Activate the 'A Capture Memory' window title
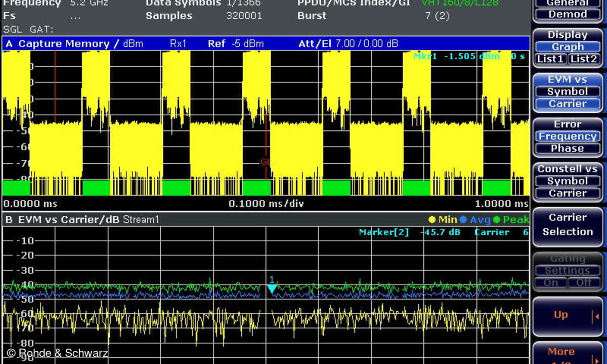 coord(63,44)
